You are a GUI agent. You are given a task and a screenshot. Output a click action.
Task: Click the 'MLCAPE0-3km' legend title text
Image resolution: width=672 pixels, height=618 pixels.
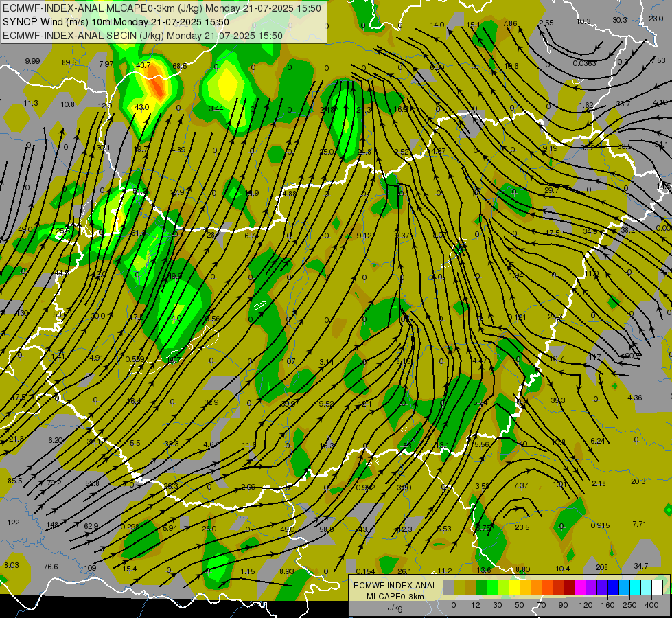395,597
